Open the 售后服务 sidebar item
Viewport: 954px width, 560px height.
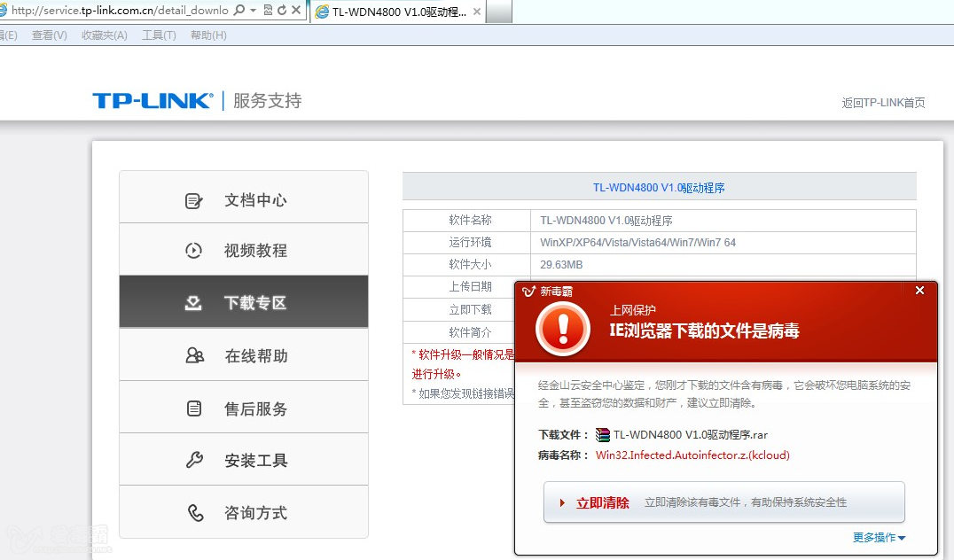click(244, 408)
